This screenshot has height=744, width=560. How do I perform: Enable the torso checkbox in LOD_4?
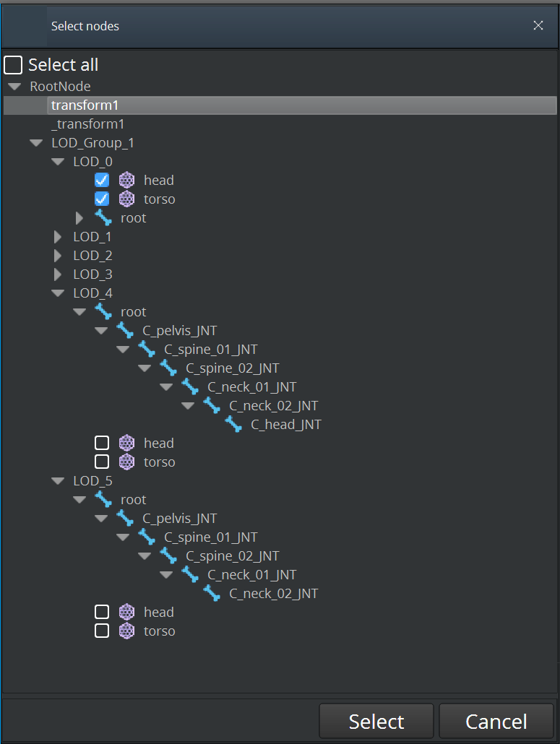(x=102, y=461)
